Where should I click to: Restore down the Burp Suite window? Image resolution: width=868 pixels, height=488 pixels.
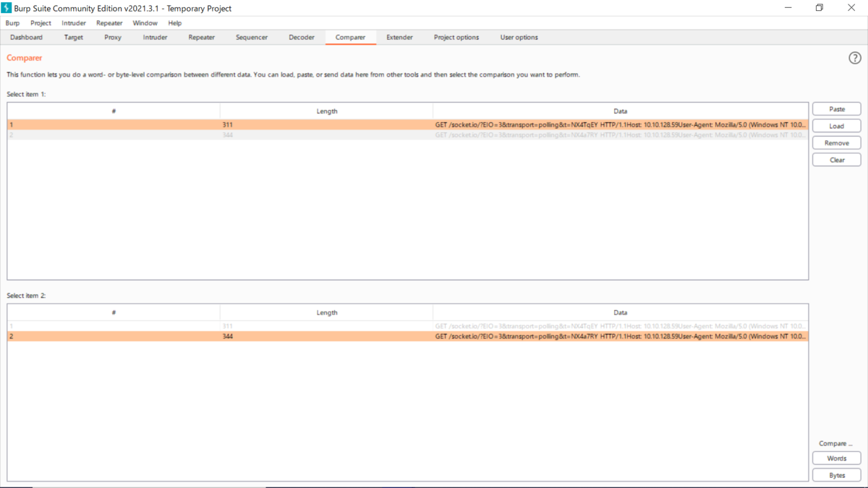point(820,8)
